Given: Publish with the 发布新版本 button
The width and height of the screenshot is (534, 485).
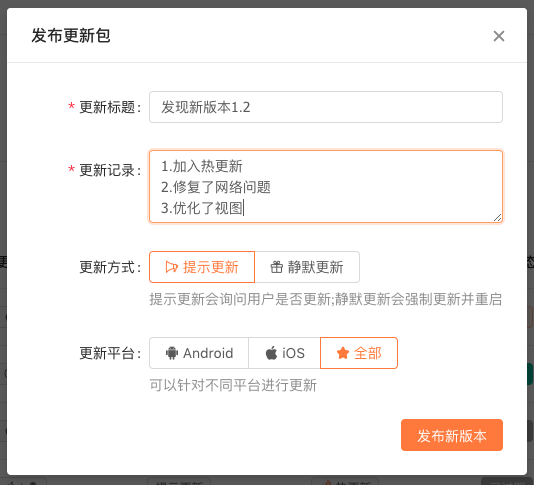Looking at the screenshot, I should click(x=452, y=435).
